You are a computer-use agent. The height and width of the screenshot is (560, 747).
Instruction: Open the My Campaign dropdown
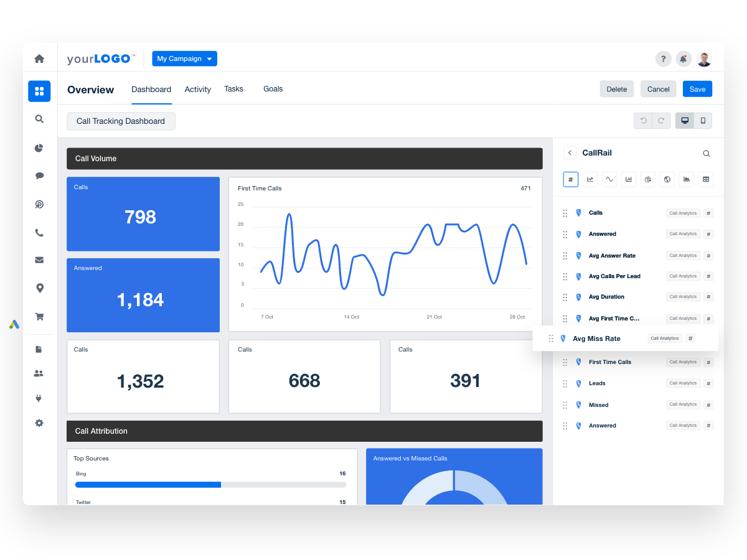(x=184, y=58)
